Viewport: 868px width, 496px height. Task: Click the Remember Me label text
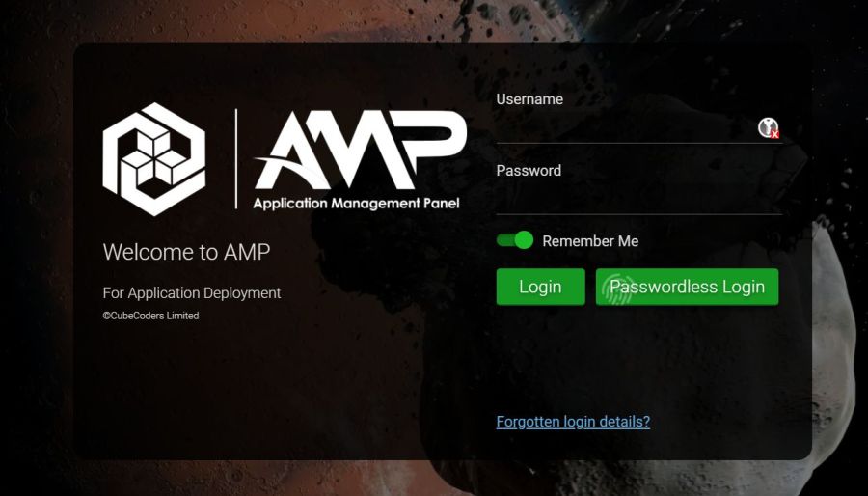click(x=590, y=241)
